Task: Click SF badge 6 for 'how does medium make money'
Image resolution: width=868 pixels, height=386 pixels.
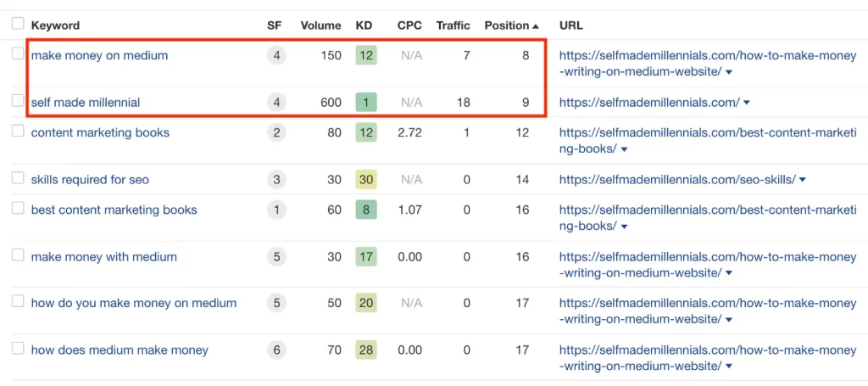Action: pyautogui.click(x=275, y=350)
